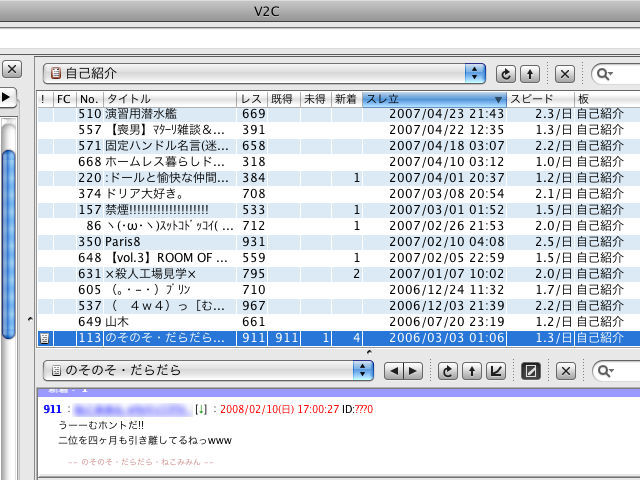Open the write post pencil icon
Screen dimensions: 640x480
pos(532,371)
